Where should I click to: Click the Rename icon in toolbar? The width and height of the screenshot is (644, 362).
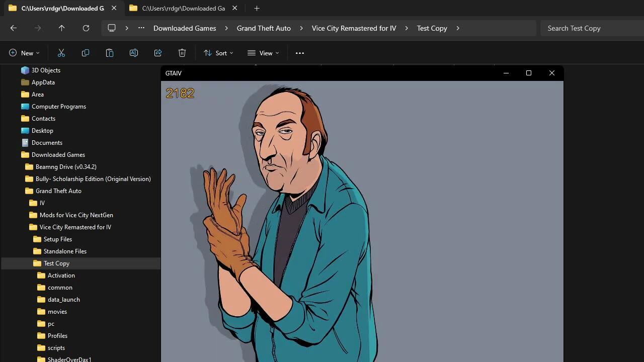(134, 53)
